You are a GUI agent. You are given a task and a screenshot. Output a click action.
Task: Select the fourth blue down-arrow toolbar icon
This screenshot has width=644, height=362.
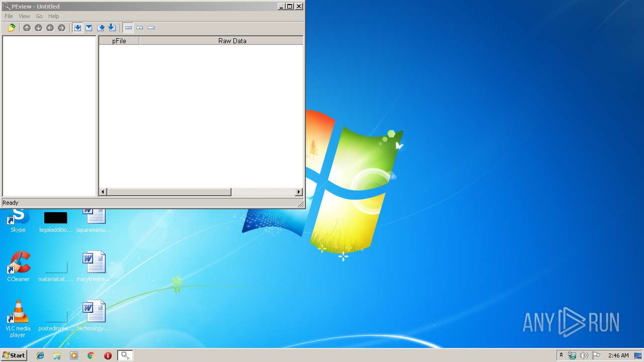pyautogui.click(x=112, y=28)
